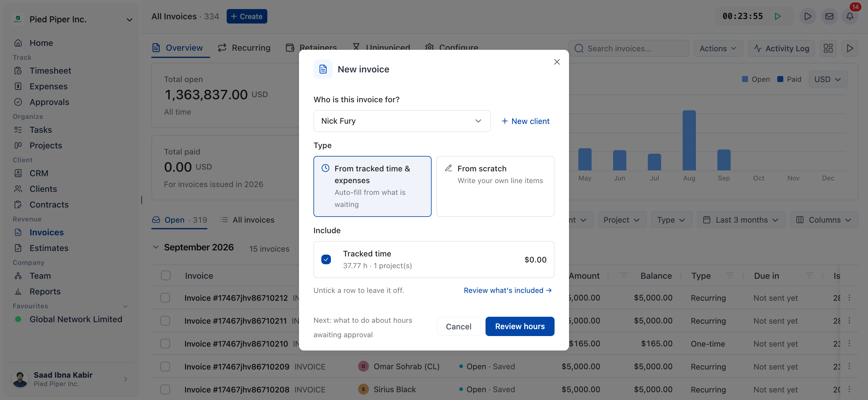Open row menu for Invoice #17467jhv86710212
The image size is (868, 400).
(849, 297)
